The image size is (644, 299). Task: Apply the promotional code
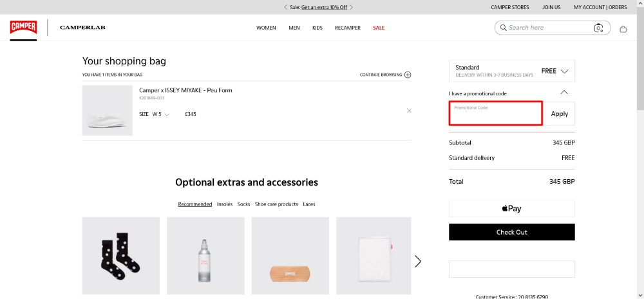(x=560, y=114)
